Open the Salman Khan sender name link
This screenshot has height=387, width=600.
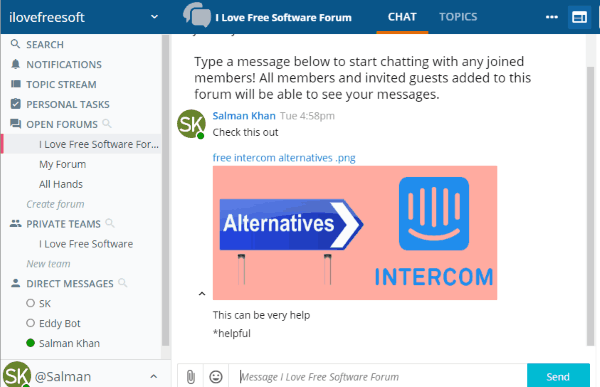pos(244,116)
